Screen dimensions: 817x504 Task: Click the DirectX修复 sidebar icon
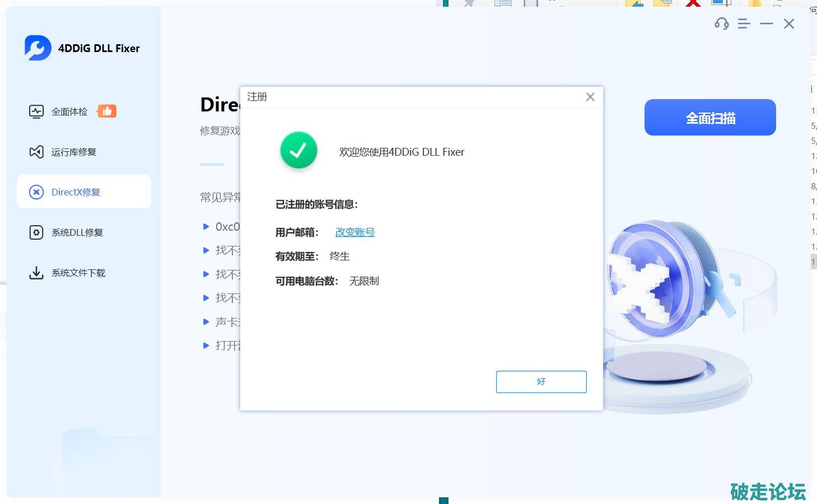[36, 192]
